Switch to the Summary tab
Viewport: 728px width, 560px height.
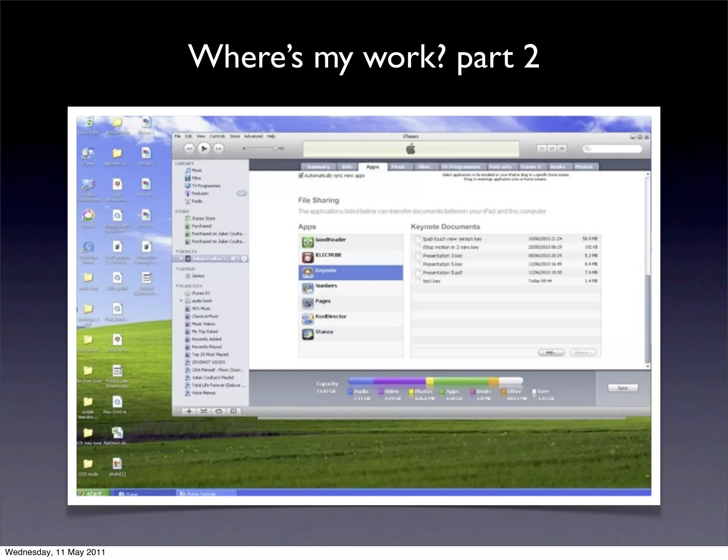point(318,167)
